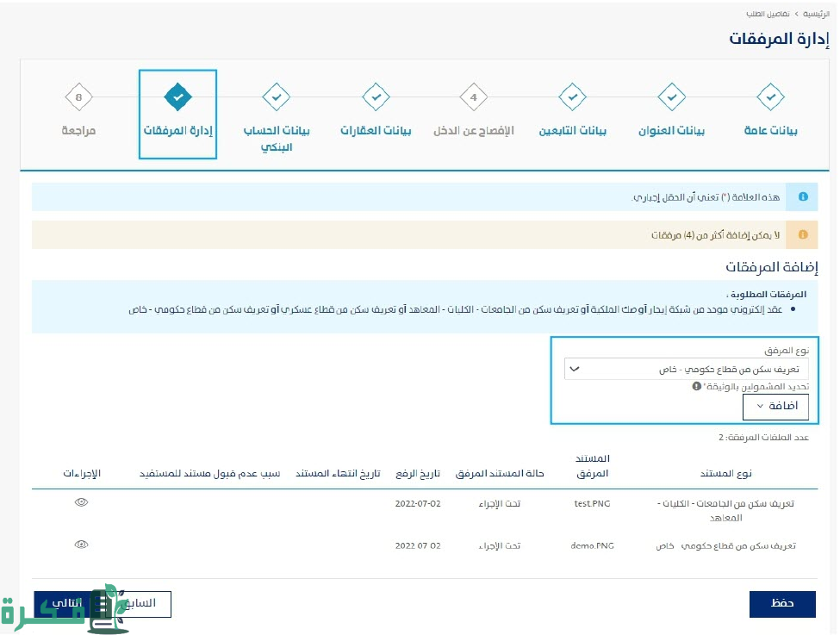The width and height of the screenshot is (840, 635).
Task: Go to the بيانات عامة step icon
Action: point(770,97)
